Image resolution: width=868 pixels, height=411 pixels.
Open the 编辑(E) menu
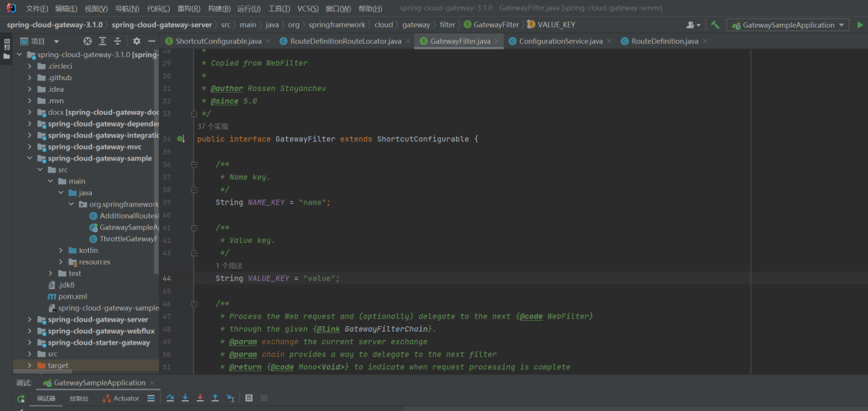point(66,8)
